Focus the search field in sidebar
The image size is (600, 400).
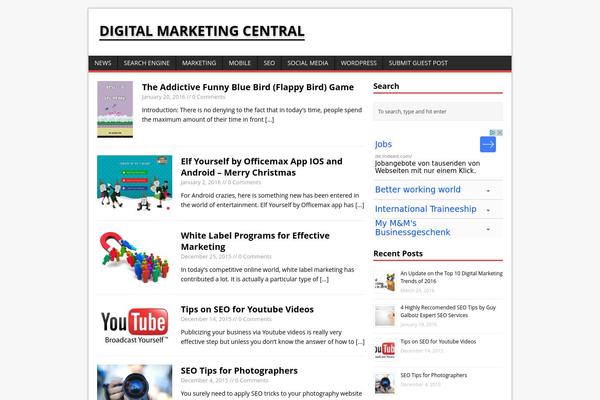point(438,111)
